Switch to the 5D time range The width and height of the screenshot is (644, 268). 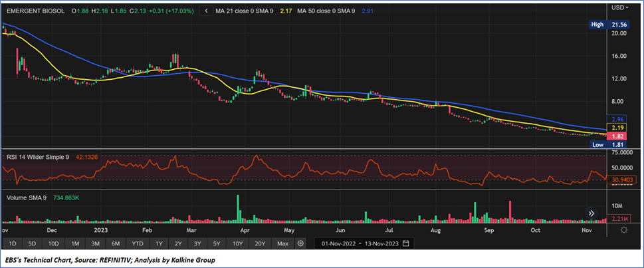pos(33,243)
